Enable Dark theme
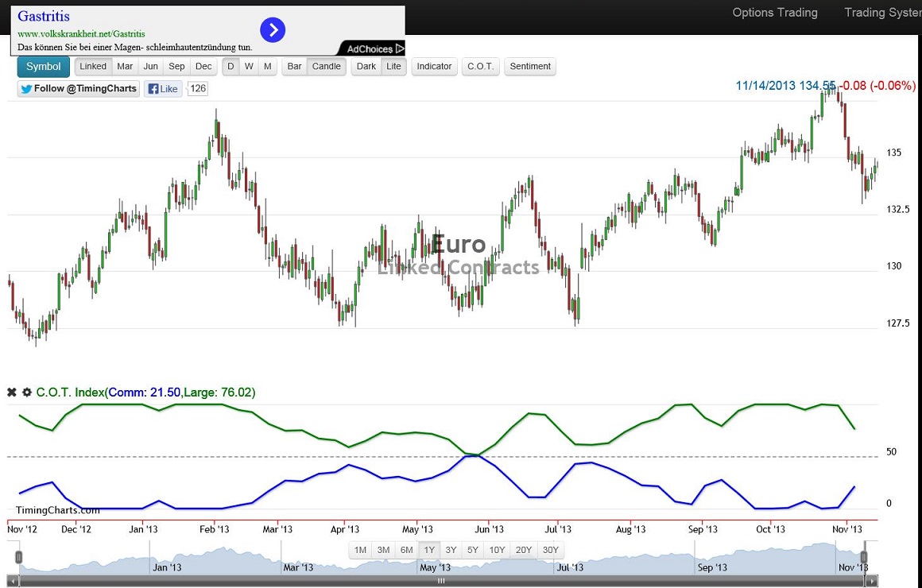This screenshot has width=922, height=588. pos(365,66)
